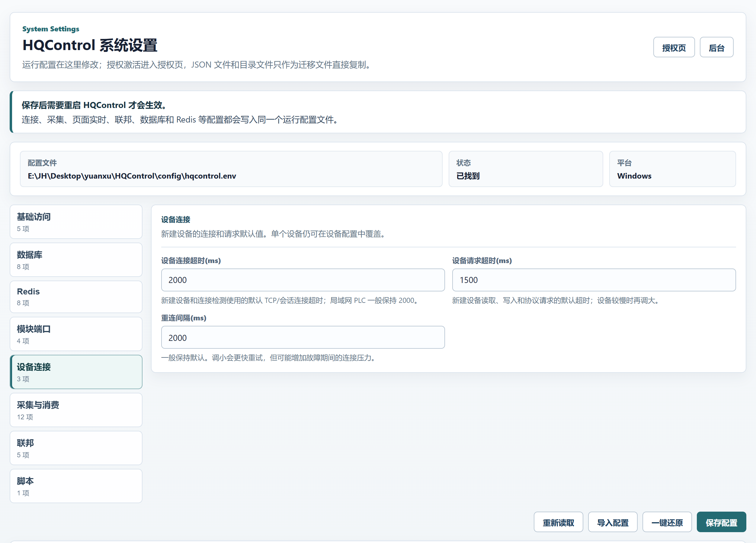Switch to the 联邦 settings section
The height and width of the screenshot is (543, 756).
point(76,448)
